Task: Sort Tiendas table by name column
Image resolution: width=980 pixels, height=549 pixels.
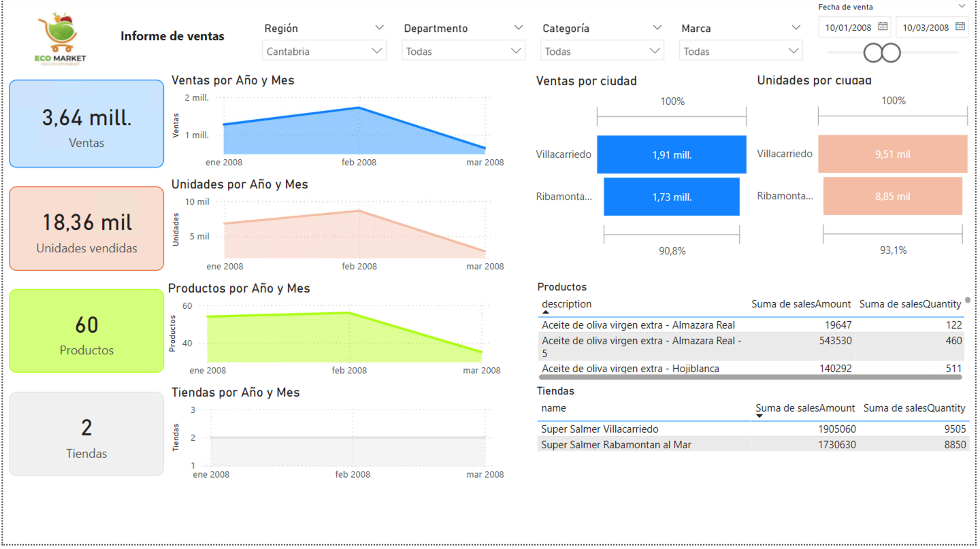Action: [x=553, y=408]
